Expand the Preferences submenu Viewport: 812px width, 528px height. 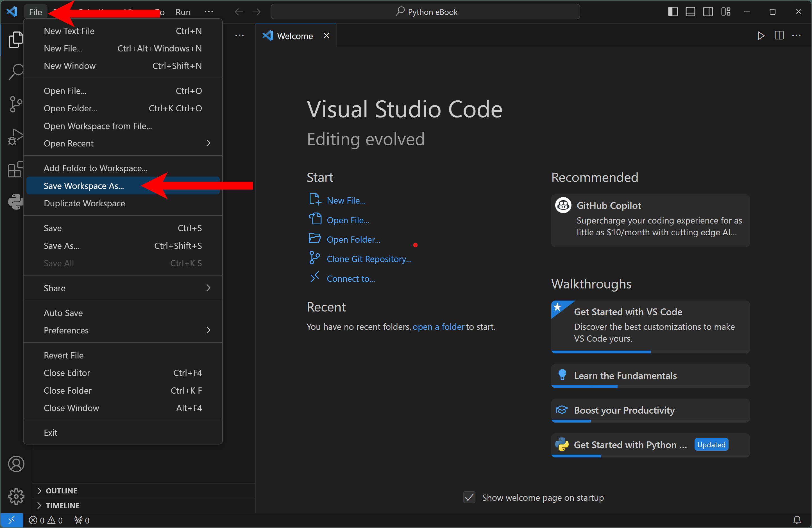click(x=123, y=330)
